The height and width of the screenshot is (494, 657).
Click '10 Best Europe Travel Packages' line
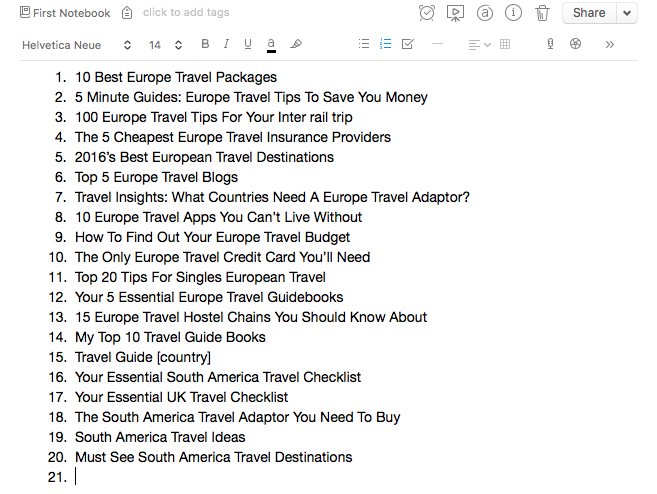(176, 77)
